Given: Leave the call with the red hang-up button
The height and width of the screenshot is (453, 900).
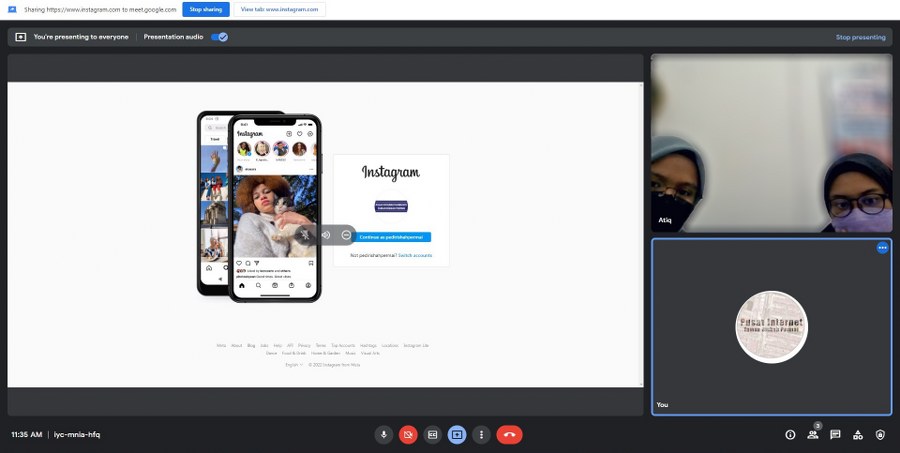Looking at the screenshot, I should tap(509, 435).
